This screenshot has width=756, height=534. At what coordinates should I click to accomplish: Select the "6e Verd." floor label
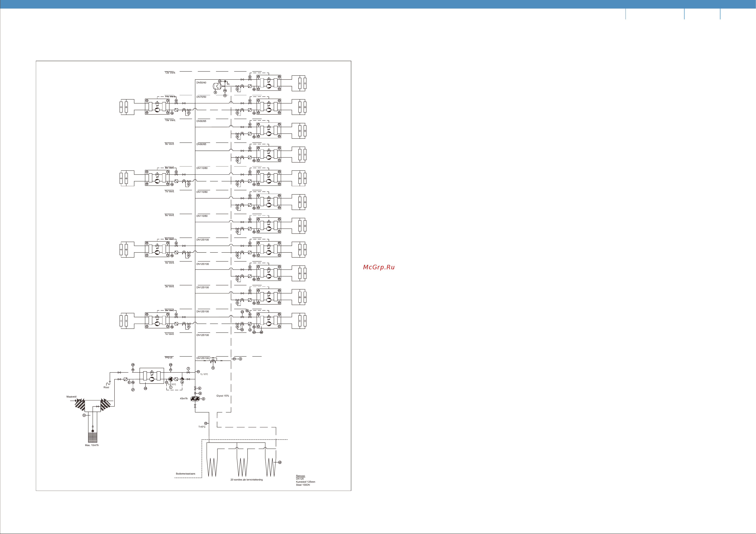tap(170, 215)
